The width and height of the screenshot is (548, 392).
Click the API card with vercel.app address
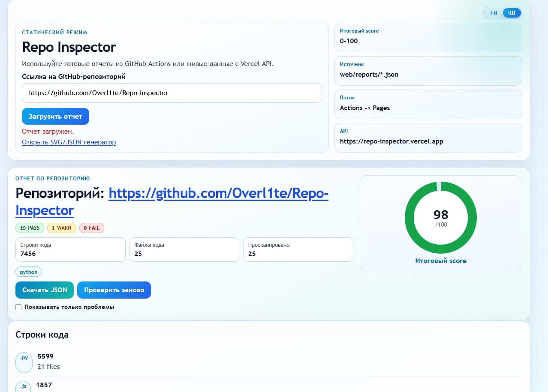coord(428,137)
